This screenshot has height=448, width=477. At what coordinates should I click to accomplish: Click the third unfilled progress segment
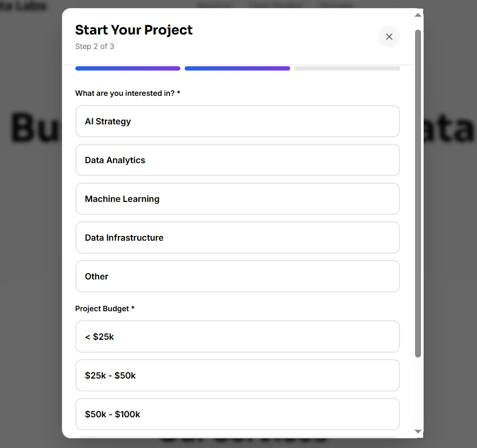pos(347,68)
